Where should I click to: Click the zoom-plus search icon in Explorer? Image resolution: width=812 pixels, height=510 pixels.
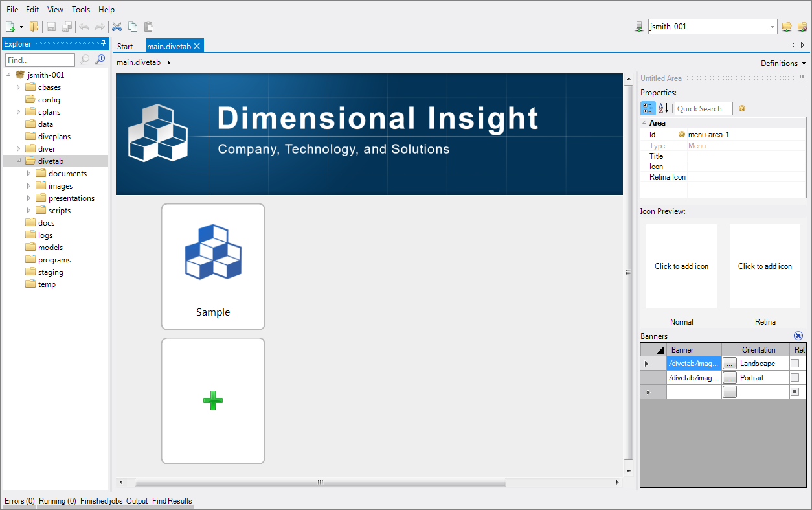pyautogui.click(x=100, y=60)
